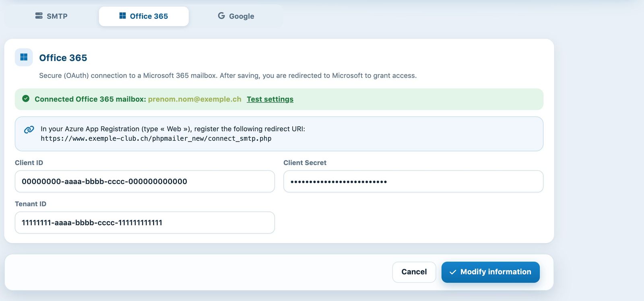644x301 pixels.
Task: Click the green connected checkmark icon
Action: 26,98
